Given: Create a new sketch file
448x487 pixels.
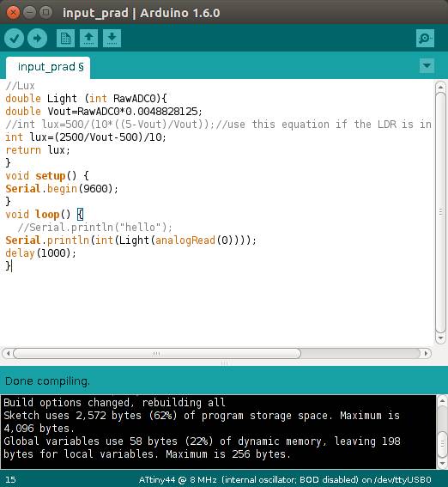Looking at the screenshot, I should [65, 38].
